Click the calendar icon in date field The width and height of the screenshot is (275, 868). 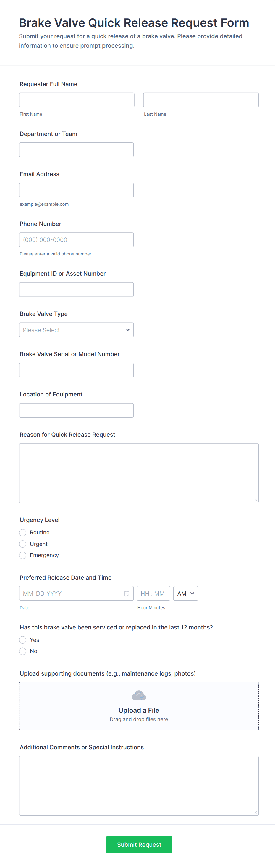click(127, 593)
